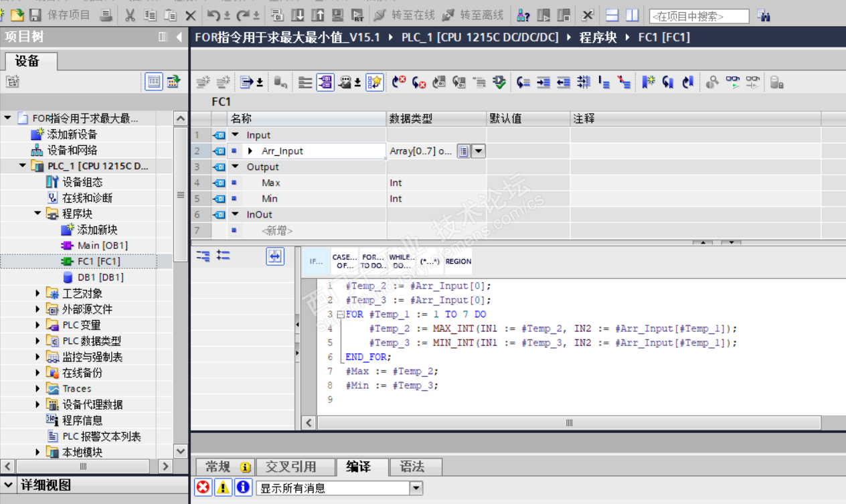Screen dimensions: 846x504
Task: Click the Compile icon in top toolbar
Action: tap(277, 15)
